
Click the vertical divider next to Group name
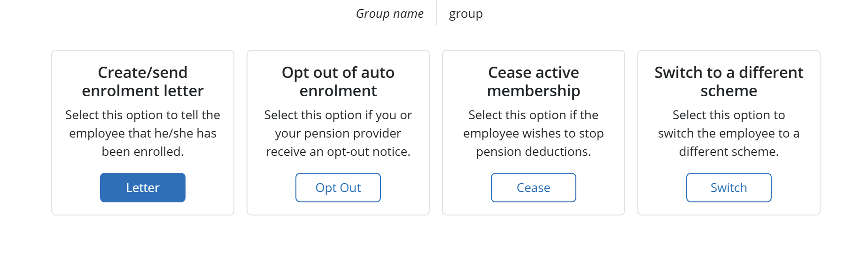click(436, 13)
